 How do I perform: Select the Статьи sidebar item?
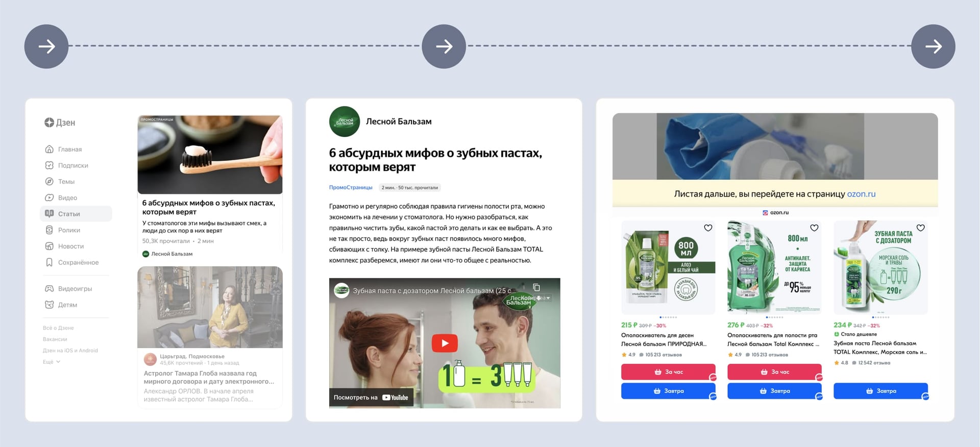coord(76,214)
